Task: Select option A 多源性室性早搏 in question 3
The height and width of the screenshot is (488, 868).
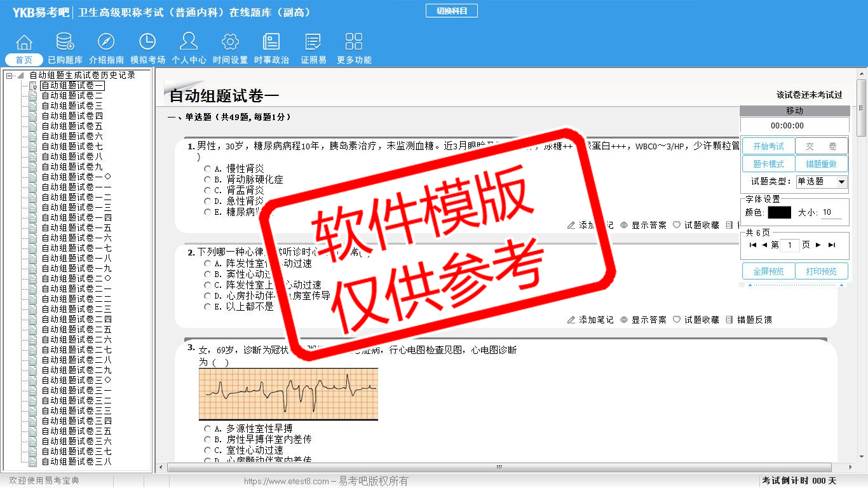Action: (208, 429)
